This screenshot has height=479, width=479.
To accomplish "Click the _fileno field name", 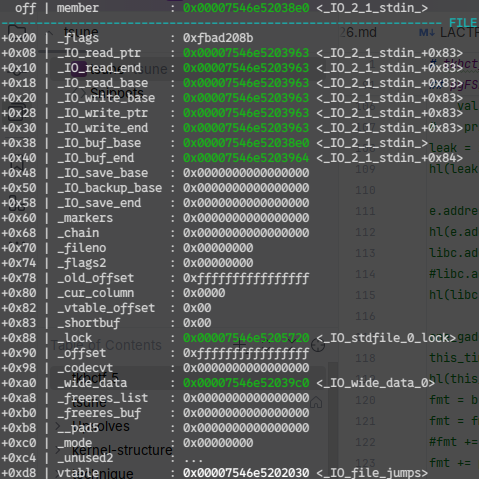I will pos(82,248).
